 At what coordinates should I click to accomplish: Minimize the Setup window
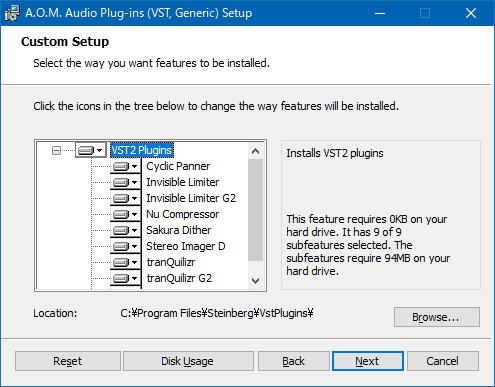[x=380, y=13]
